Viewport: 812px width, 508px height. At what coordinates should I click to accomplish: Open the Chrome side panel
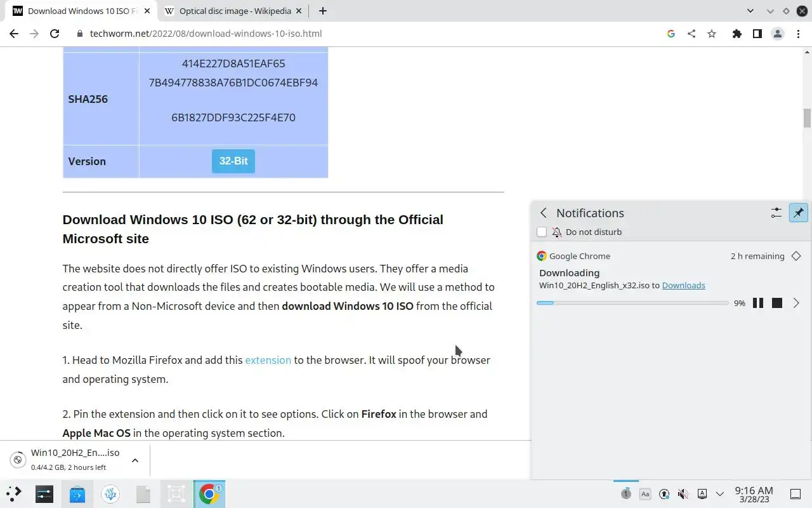coord(757,34)
